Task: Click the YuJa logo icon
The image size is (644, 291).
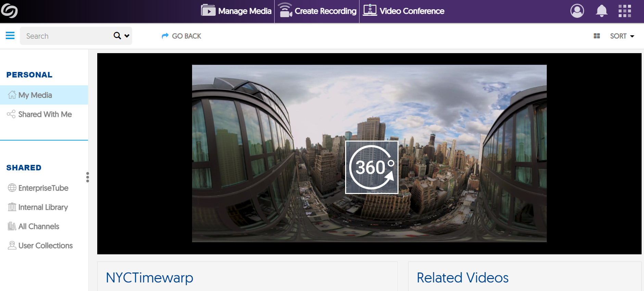Action: coord(9,11)
